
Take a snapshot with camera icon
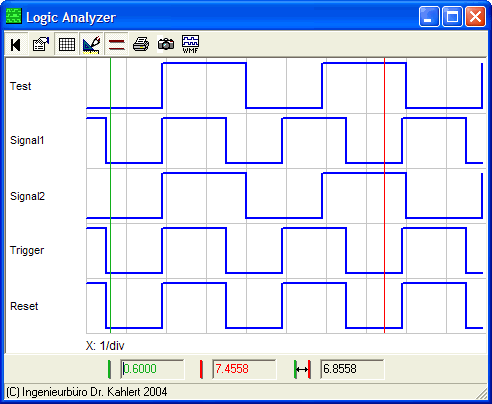[166, 44]
